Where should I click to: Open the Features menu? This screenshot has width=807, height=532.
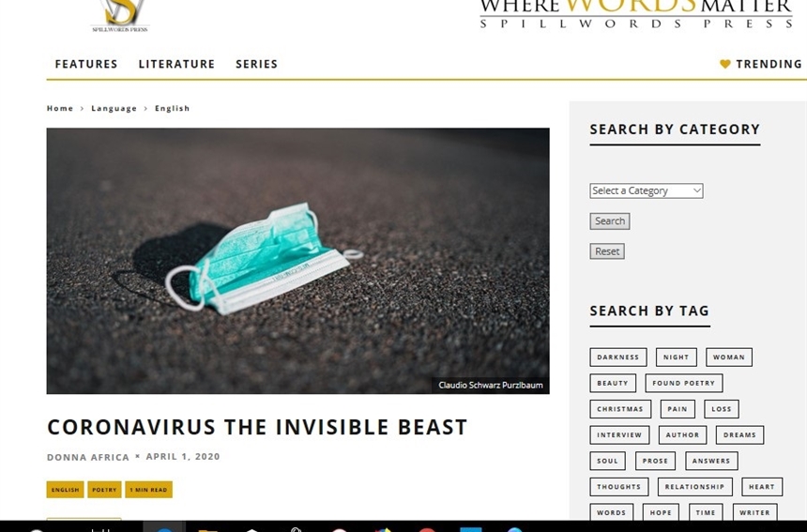(x=86, y=65)
